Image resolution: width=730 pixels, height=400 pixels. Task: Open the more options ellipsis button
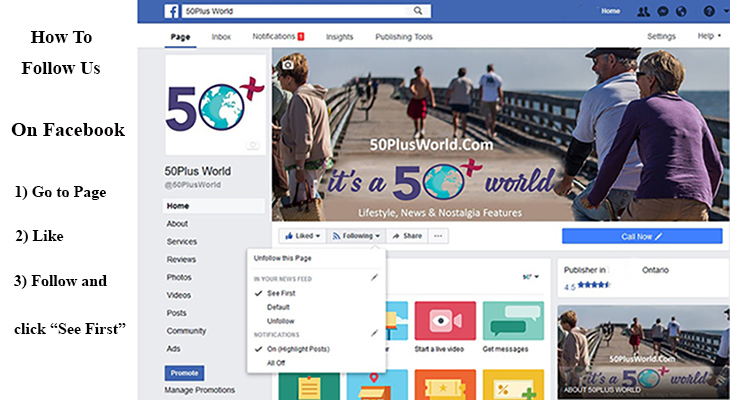[438, 236]
